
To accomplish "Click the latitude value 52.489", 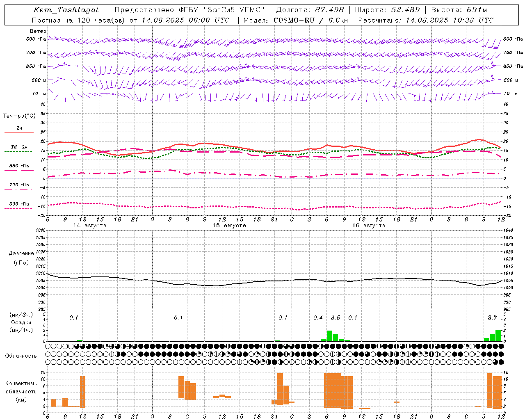I will click(405, 10).
